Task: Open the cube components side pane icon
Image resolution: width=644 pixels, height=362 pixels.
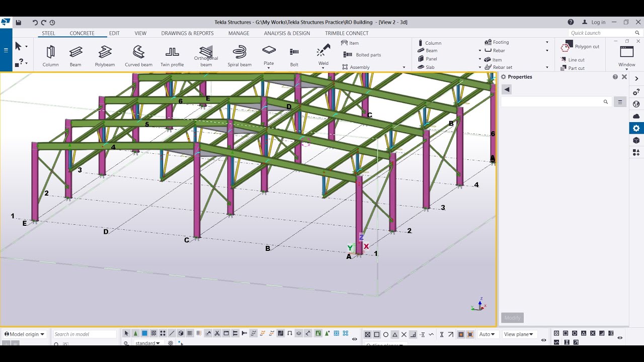Action: pos(636,140)
